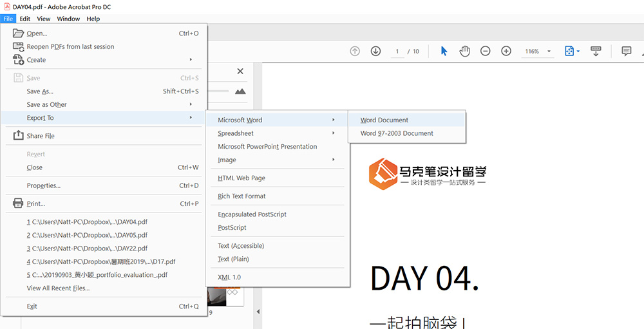644x329 pixels.
Task: Go to next page arrow
Action: coord(375,52)
